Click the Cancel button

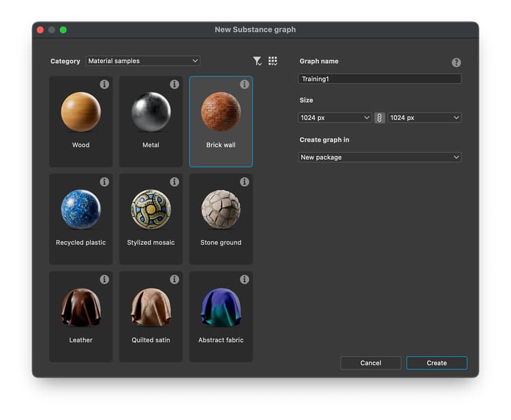tap(371, 363)
